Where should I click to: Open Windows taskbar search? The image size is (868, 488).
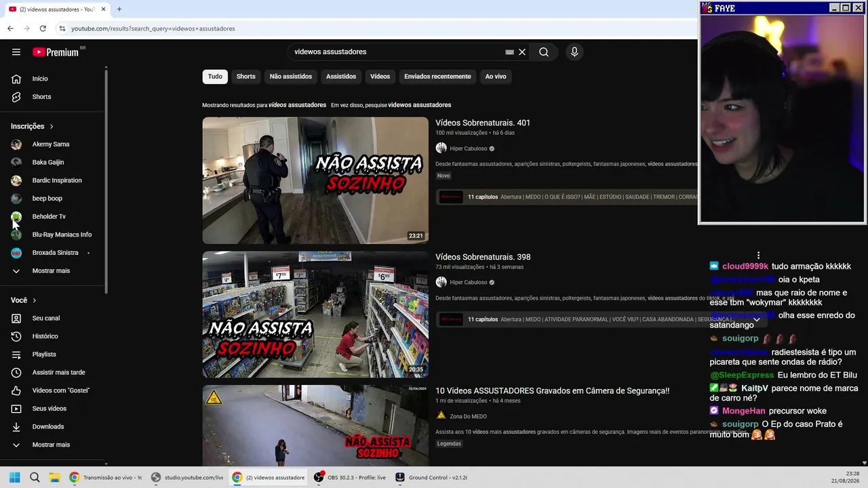35,477
